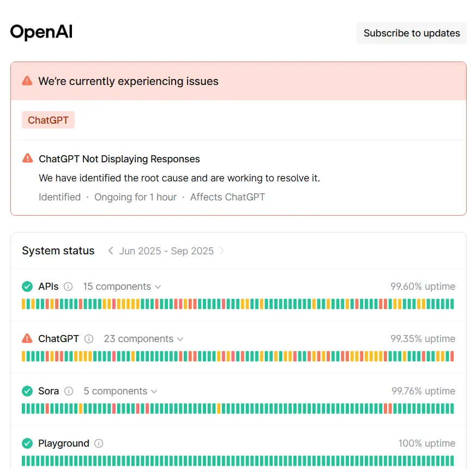The height and width of the screenshot is (469, 476).
Task: Click the info icon beside Playground
Action: (x=99, y=443)
